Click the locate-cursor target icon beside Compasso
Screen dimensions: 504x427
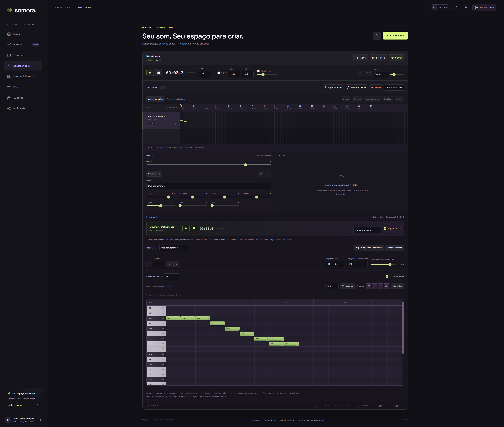(176, 264)
